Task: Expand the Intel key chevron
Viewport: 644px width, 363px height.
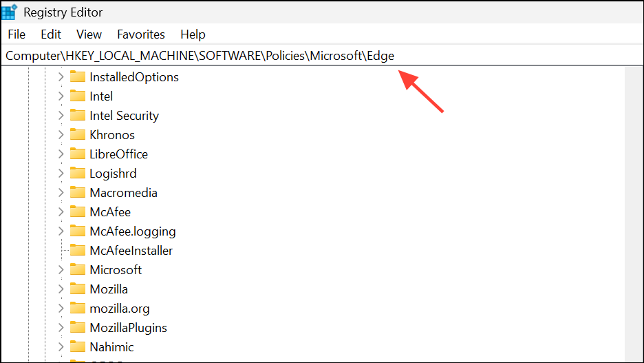Action: pos(61,96)
